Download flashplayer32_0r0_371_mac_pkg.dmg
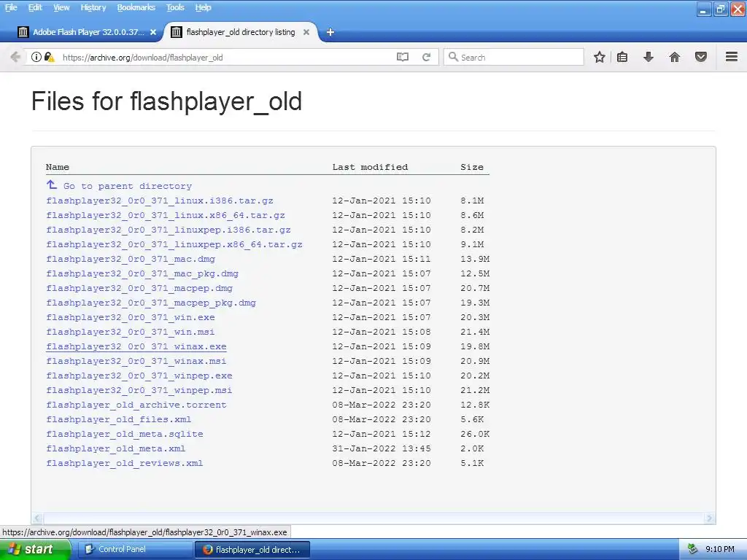Viewport: 747px width, 560px height. [142, 273]
